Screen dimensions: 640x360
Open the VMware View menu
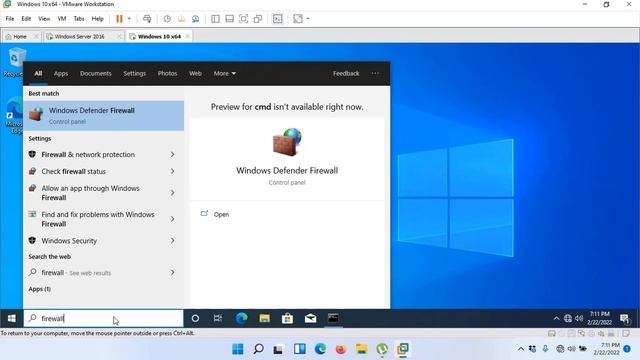click(x=44, y=19)
